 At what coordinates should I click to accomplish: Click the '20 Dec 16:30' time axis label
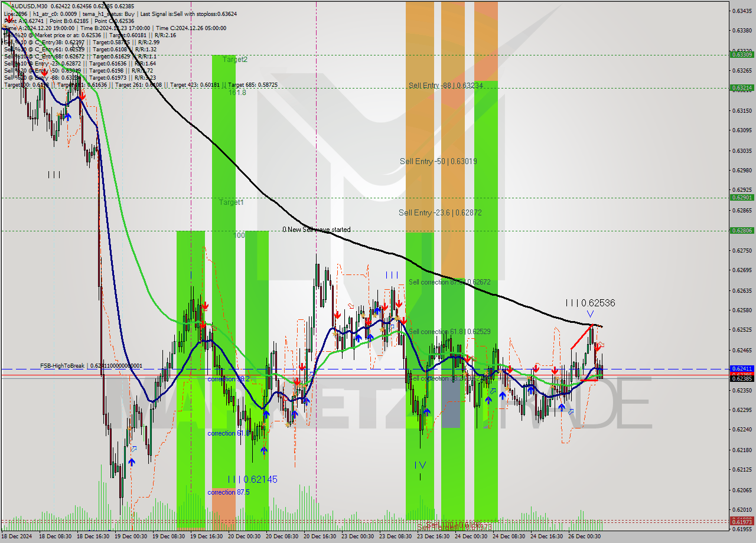[x=320, y=537]
